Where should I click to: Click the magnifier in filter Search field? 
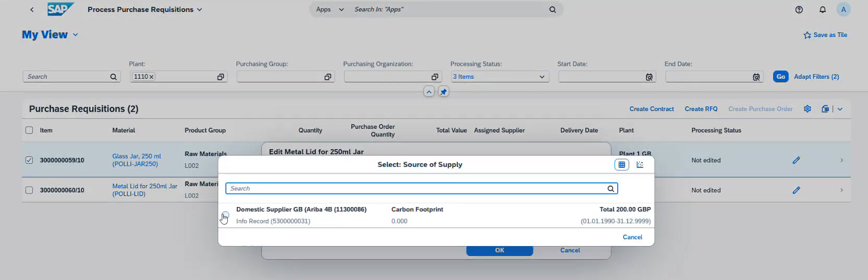point(113,77)
